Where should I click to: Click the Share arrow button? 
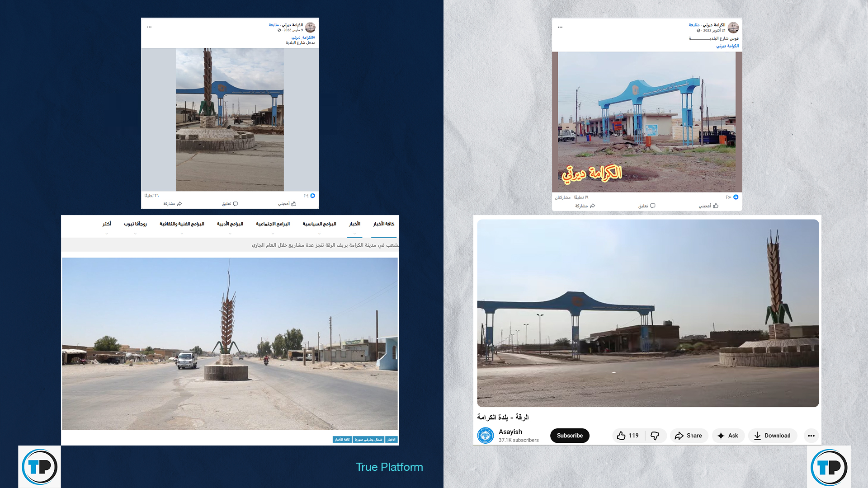click(x=688, y=436)
